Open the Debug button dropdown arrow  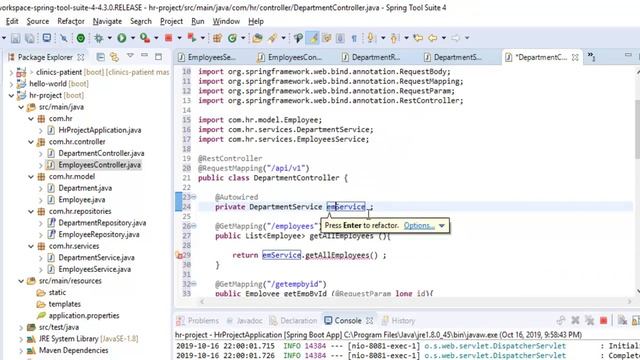(110, 38)
